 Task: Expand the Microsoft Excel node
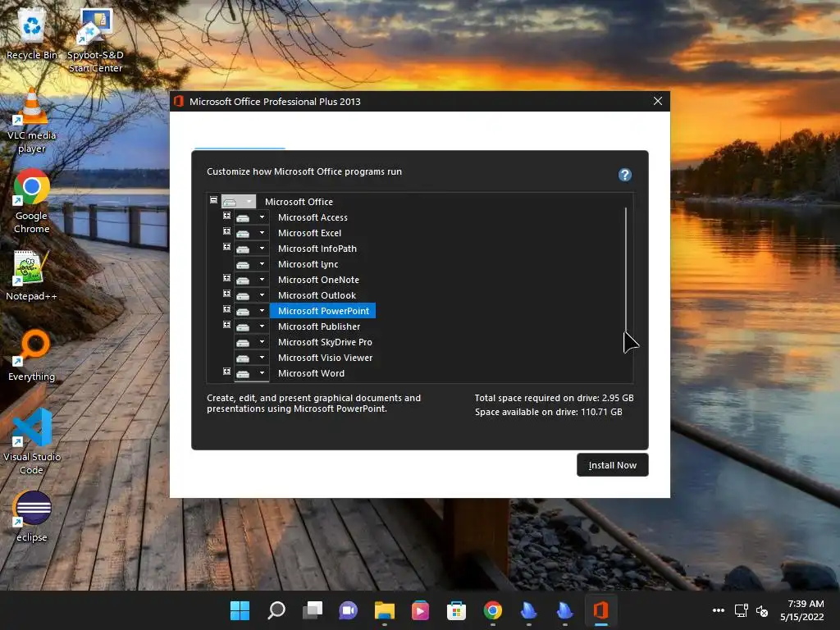pyautogui.click(x=226, y=231)
